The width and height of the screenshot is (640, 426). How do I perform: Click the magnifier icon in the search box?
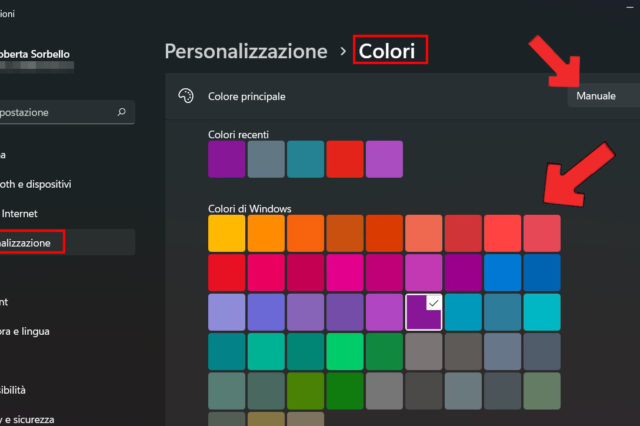coord(121,113)
